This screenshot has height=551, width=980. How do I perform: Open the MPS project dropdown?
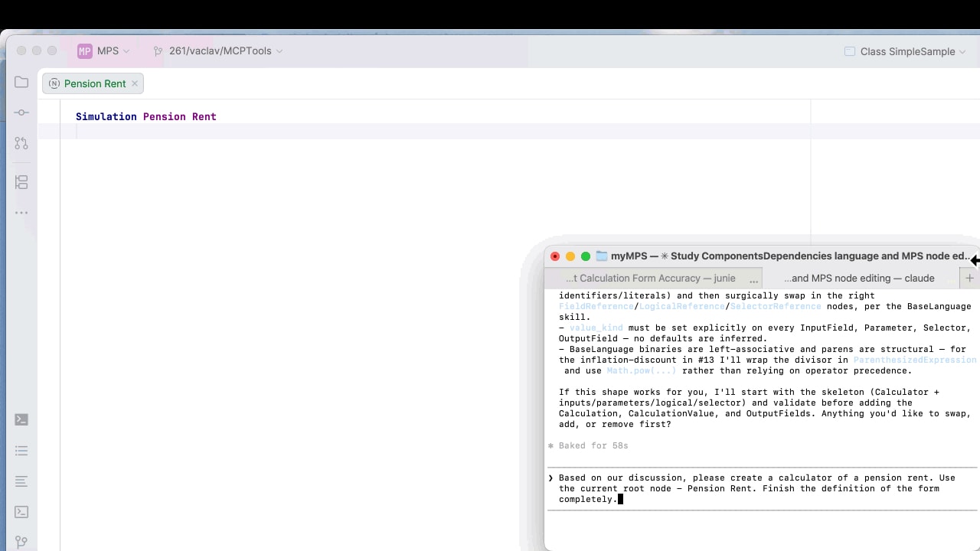(113, 51)
